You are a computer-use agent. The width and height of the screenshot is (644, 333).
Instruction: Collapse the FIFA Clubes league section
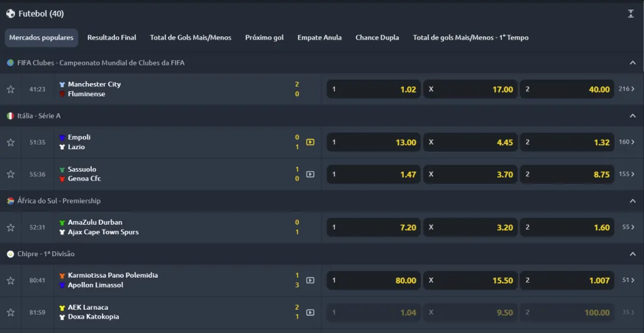(x=633, y=63)
